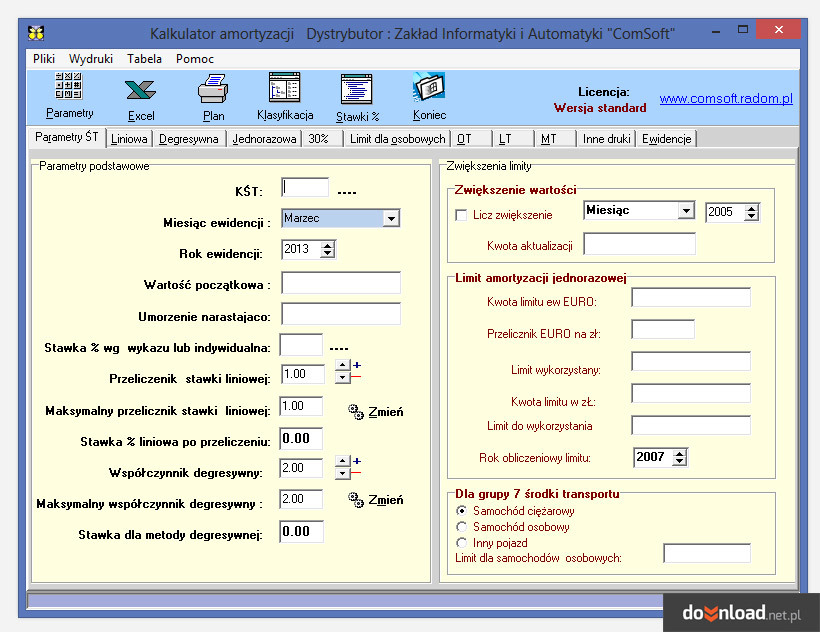Open the Wydruki menu
The width and height of the screenshot is (820, 632).
pos(91,59)
